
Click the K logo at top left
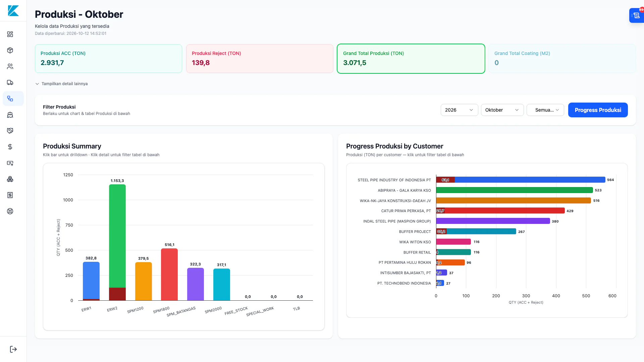tap(13, 11)
